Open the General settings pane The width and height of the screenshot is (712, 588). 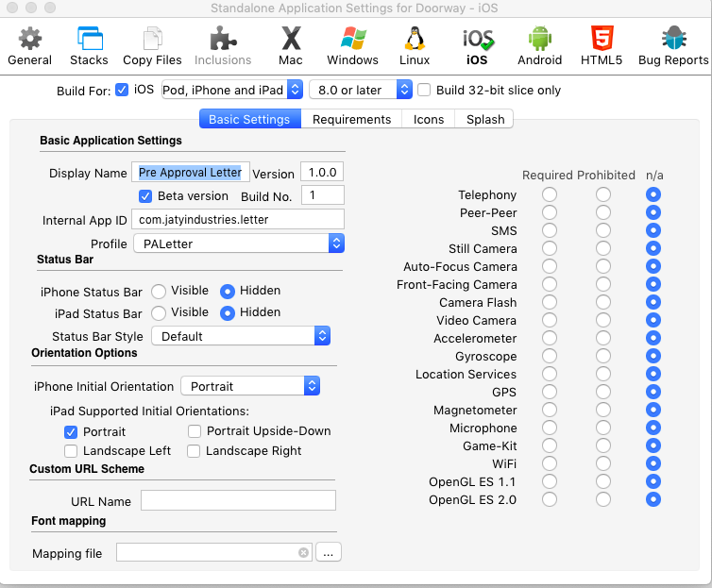(29, 46)
